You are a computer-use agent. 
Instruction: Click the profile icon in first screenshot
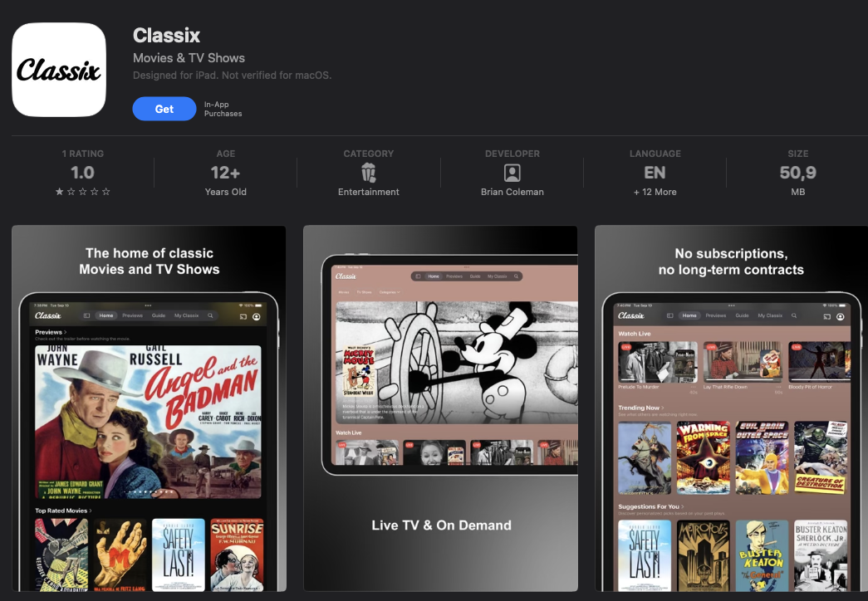pyautogui.click(x=257, y=316)
